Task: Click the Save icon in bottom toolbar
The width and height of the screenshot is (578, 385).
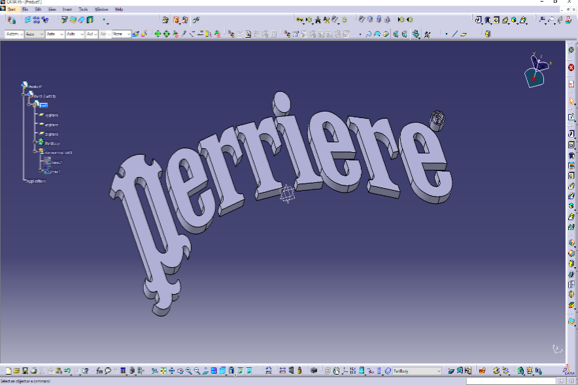Action: pos(25,371)
